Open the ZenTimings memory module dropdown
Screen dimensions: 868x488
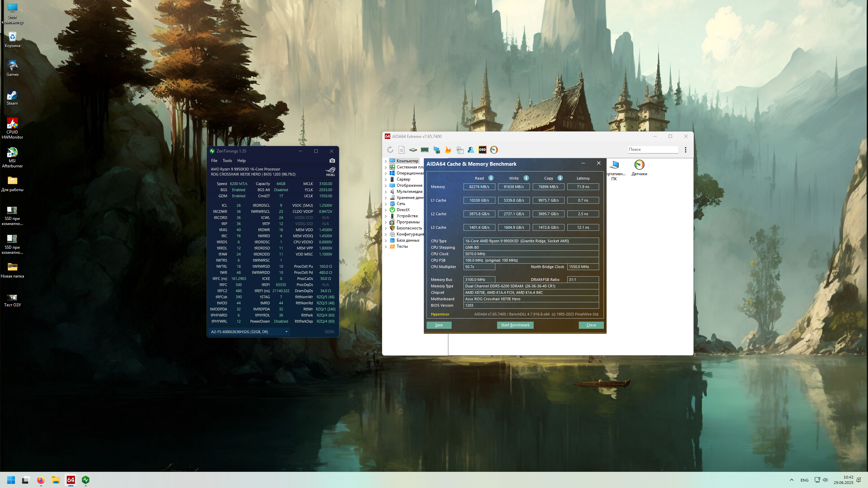point(286,332)
